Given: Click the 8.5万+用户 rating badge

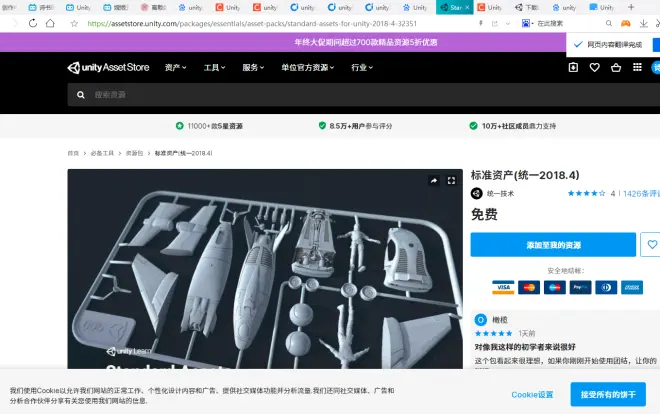Looking at the screenshot, I should point(355,126).
